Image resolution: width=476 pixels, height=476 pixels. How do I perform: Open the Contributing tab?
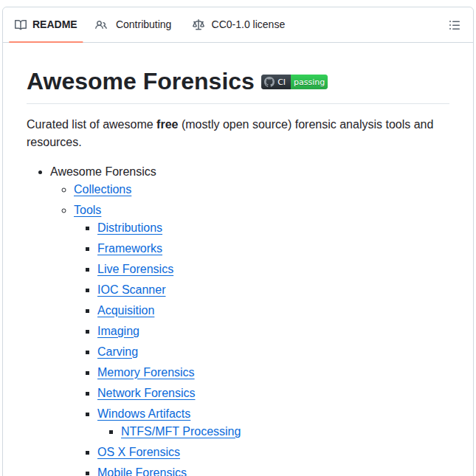tap(134, 24)
